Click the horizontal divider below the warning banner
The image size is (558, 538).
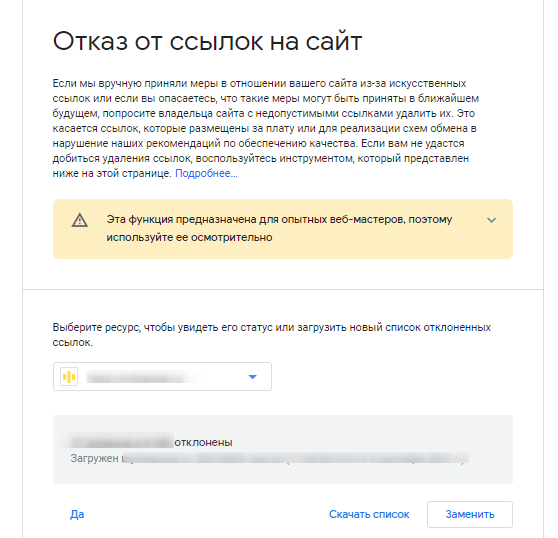click(283, 289)
